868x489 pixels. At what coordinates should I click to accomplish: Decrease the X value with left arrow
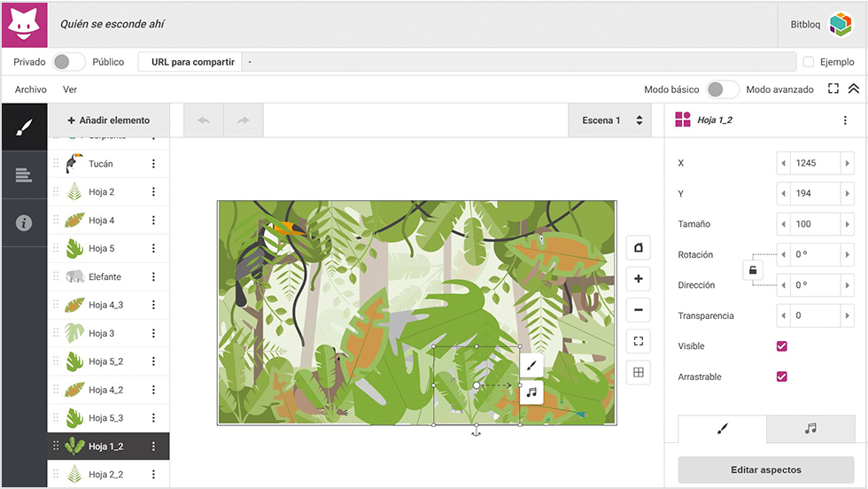pos(783,163)
